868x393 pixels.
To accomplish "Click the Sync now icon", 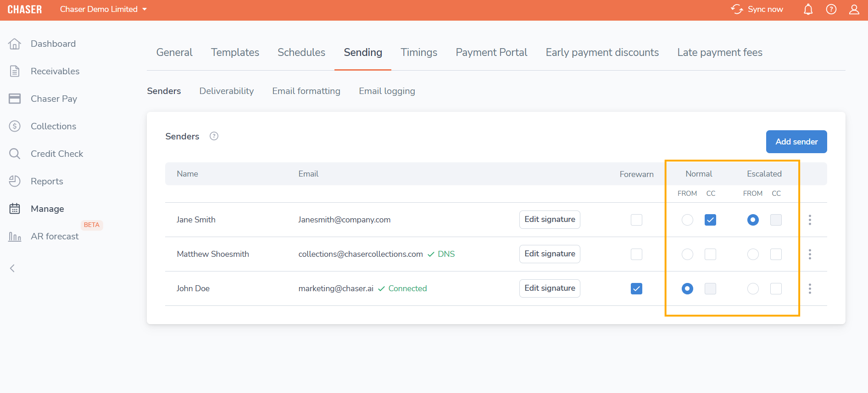I will coord(737,10).
